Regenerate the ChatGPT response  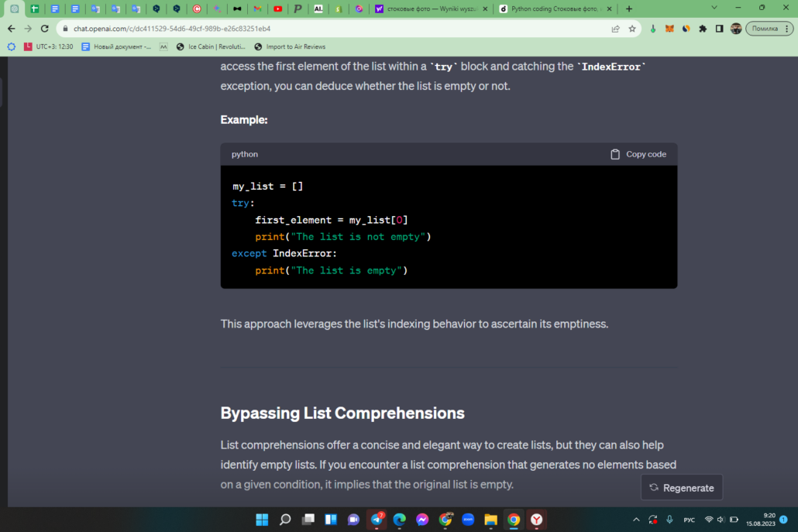[x=682, y=488]
